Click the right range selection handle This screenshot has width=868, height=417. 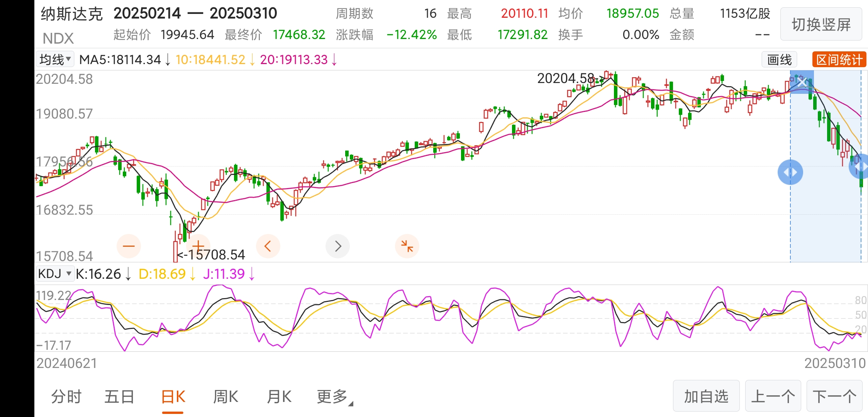pos(860,166)
